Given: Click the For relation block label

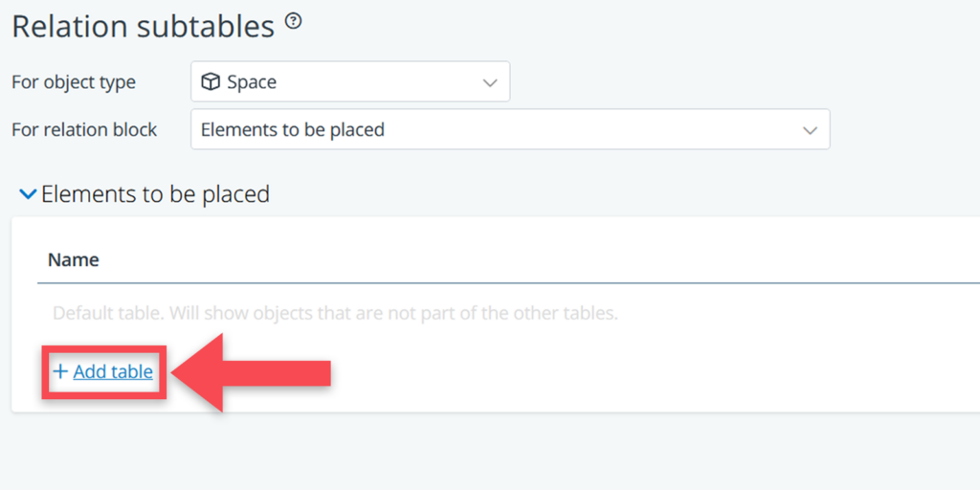Looking at the screenshot, I should pyautogui.click(x=84, y=130).
